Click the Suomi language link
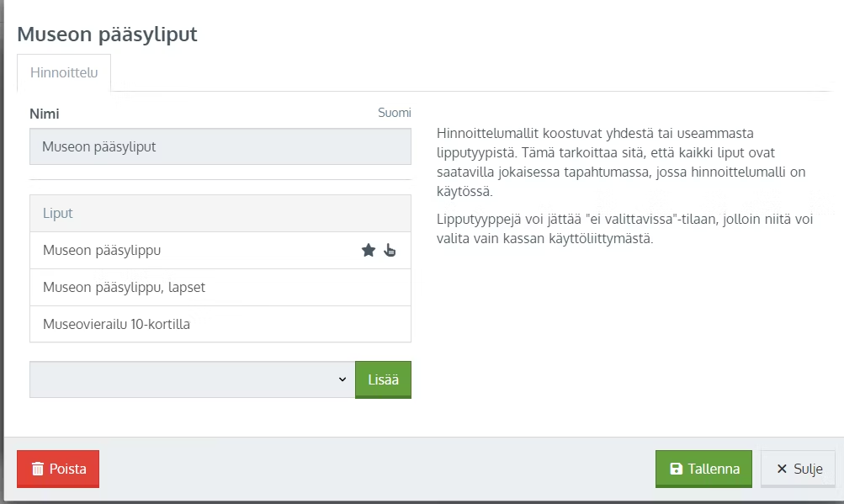This screenshot has width=844, height=504. 395,113
